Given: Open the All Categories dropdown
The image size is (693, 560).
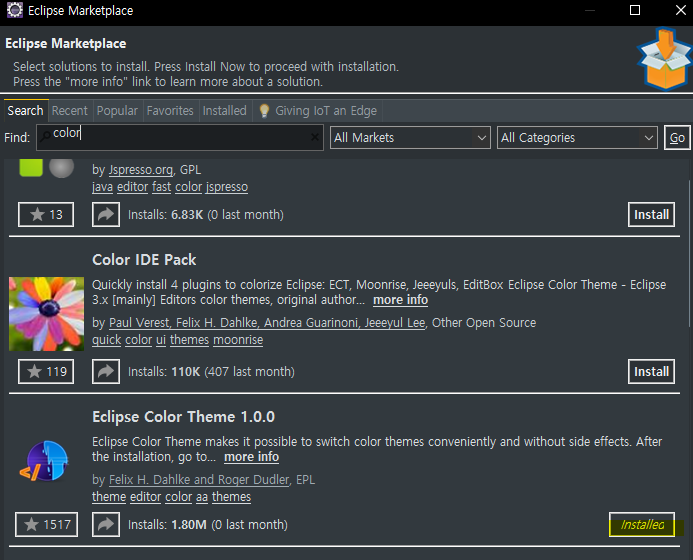Looking at the screenshot, I should coord(577,137).
